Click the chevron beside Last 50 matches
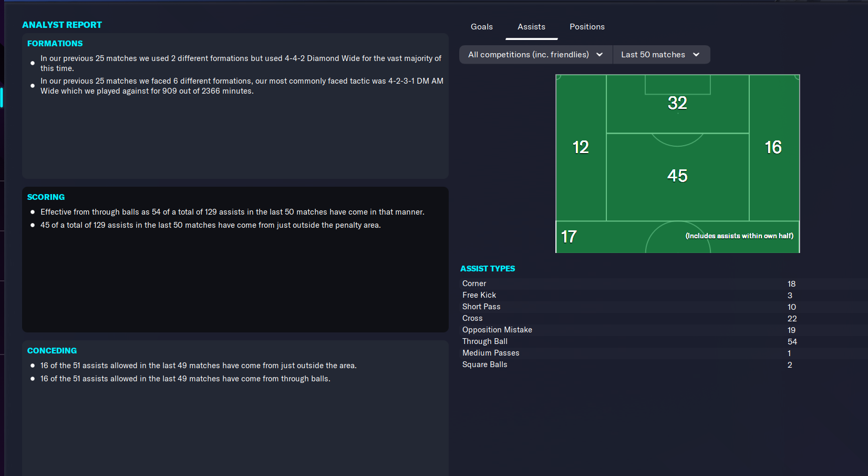This screenshot has width=868, height=476. coord(696,55)
